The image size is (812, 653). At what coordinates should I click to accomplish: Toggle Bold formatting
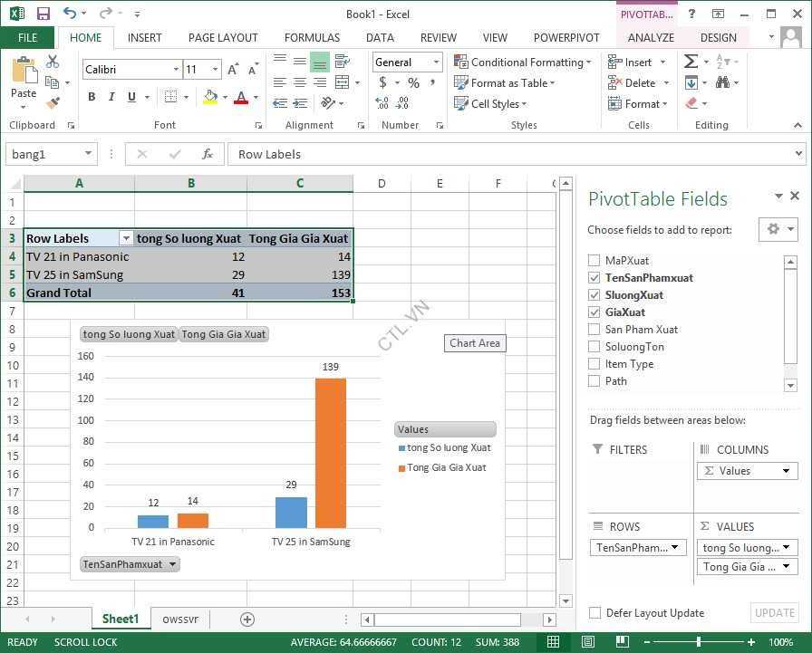click(92, 97)
